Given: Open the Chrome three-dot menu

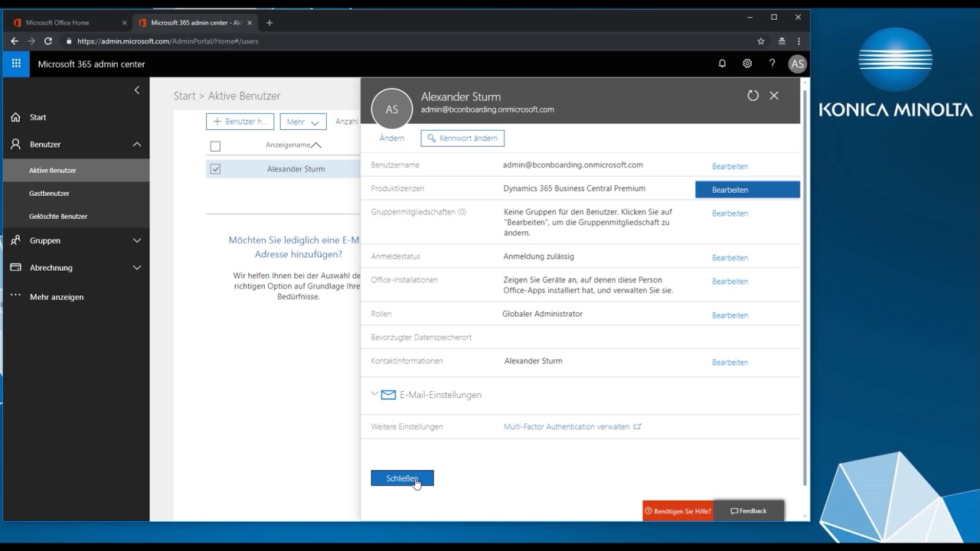Looking at the screenshot, I should click(x=799, y=41).
